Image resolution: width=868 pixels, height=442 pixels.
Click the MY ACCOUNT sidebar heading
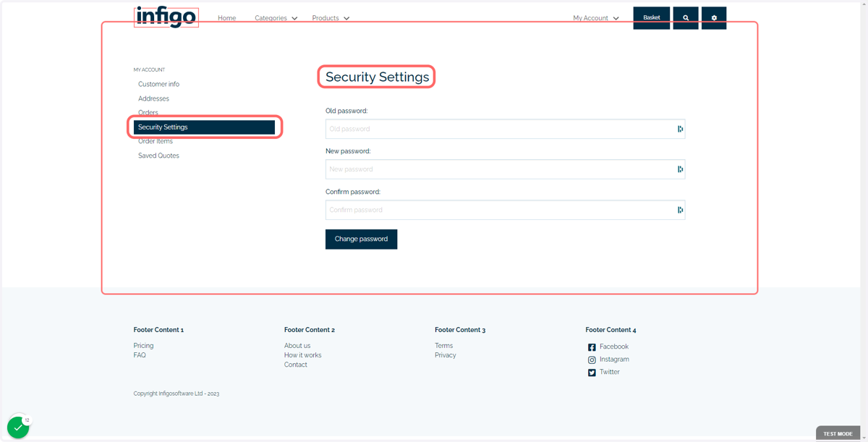pos(149,69)
